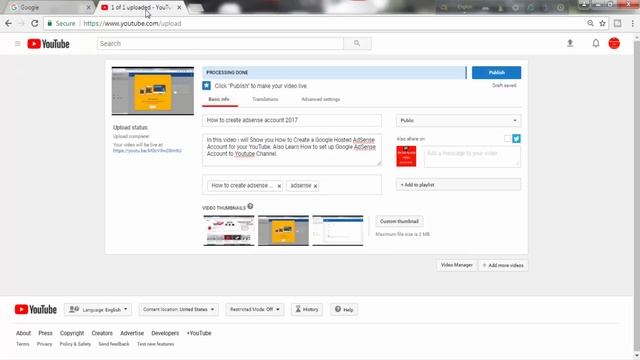Open the hamburger guide menu

tap(18, 44)
